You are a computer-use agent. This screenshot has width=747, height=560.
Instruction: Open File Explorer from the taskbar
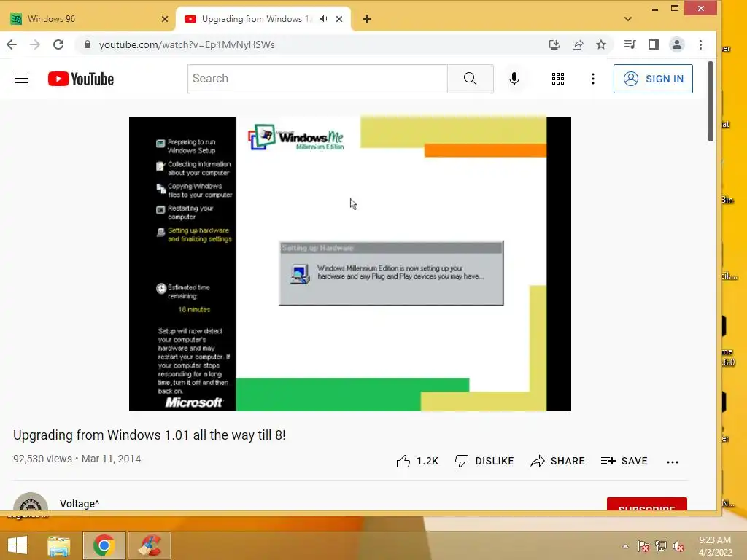(59, 545)
